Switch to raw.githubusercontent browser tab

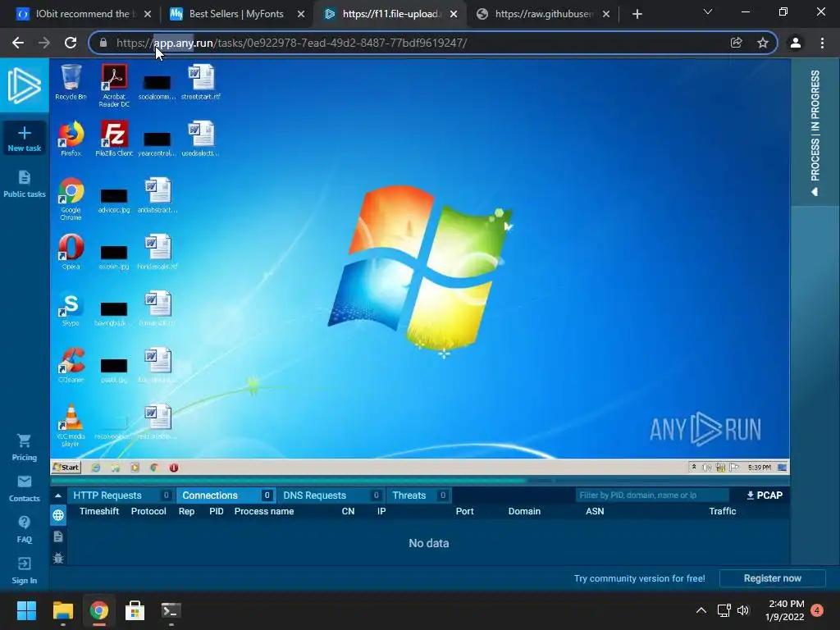click(x=544, y=14)
